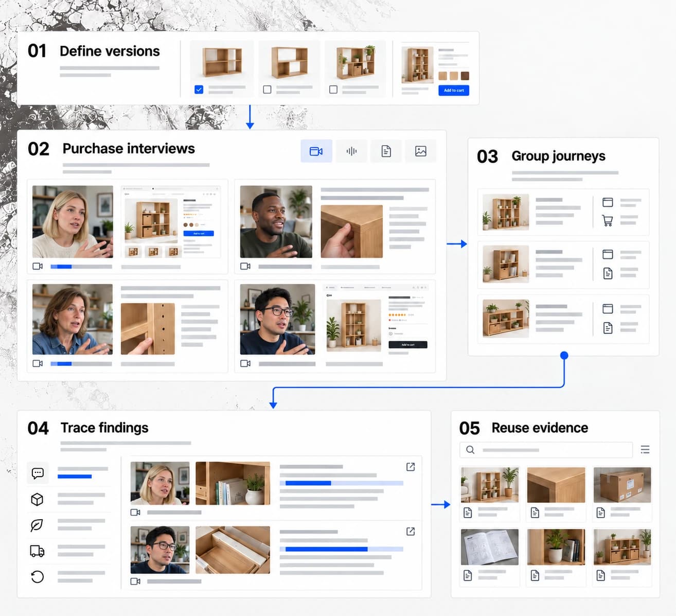This screenshot has height=616, width=676.
Task: Select the delivery truck category
Action: (37, 551)
